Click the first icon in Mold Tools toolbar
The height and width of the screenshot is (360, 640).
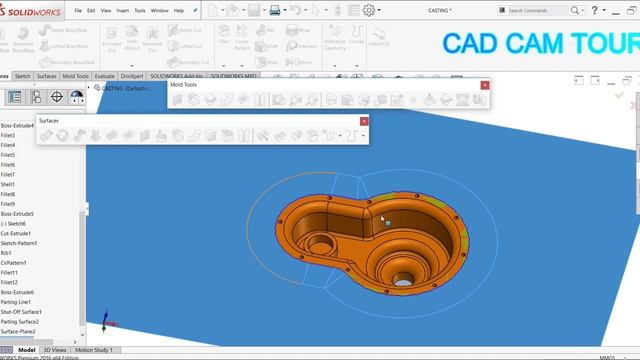177,100
